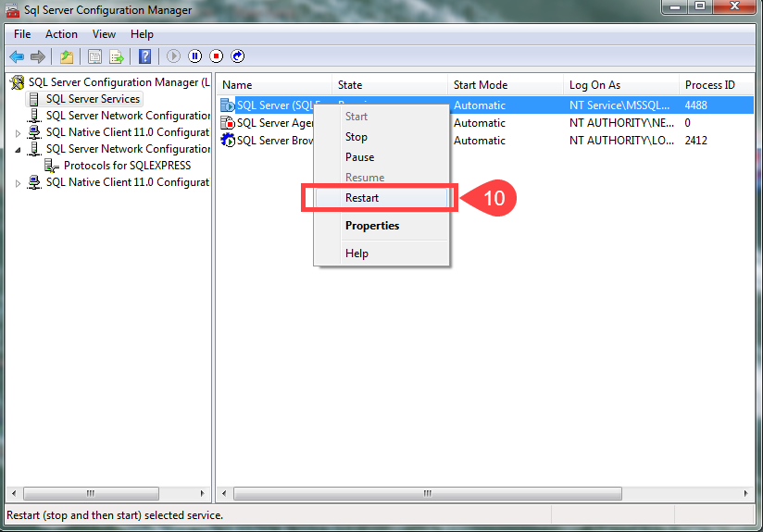The image size is (763, 532).
Task: Click the SQL Server Services tree icon
Action: [x=33, y=99]
